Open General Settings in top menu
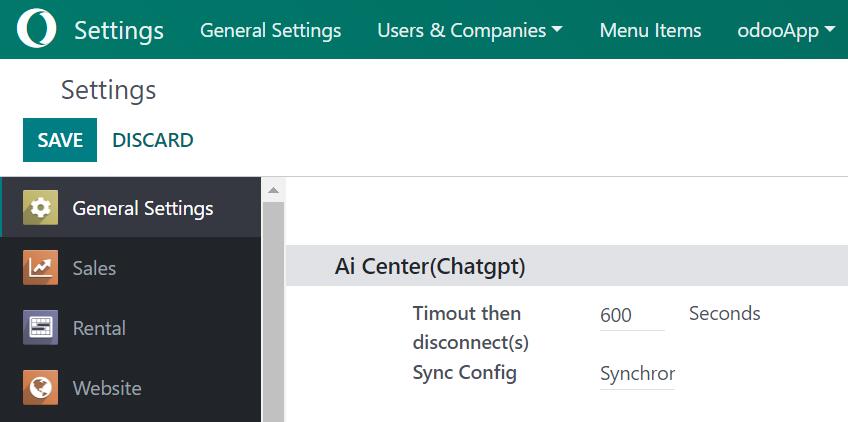Screen dimensions: 848x422 [x=270, y=30]
